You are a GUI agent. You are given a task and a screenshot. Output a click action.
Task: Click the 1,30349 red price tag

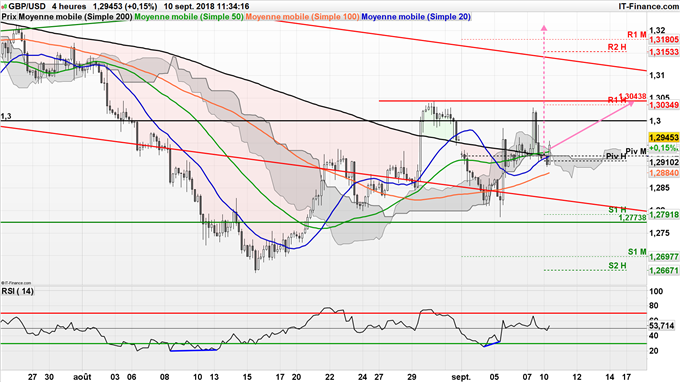(x=664, y=105)
